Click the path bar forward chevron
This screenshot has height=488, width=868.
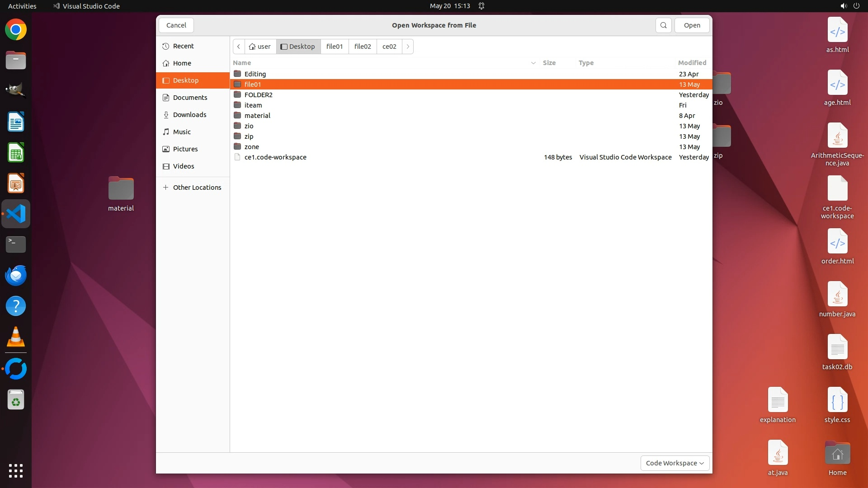pyautogui.click(x=407, y=47)
